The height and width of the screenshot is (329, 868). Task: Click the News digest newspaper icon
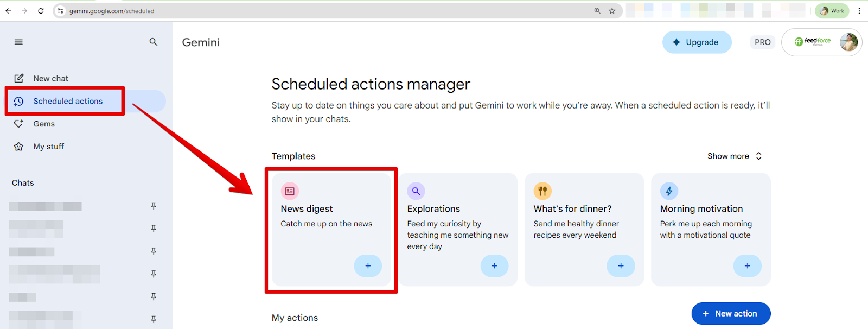point(290,191)
